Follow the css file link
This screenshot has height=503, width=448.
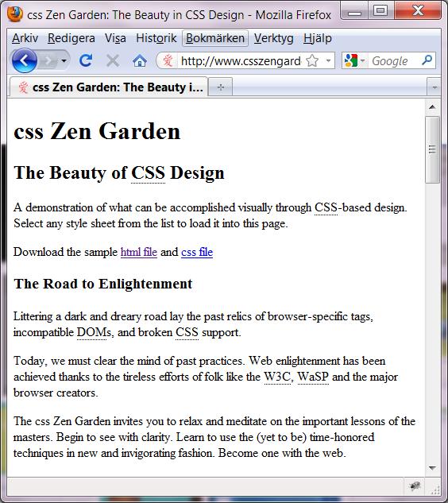click(x=197, y=252)
